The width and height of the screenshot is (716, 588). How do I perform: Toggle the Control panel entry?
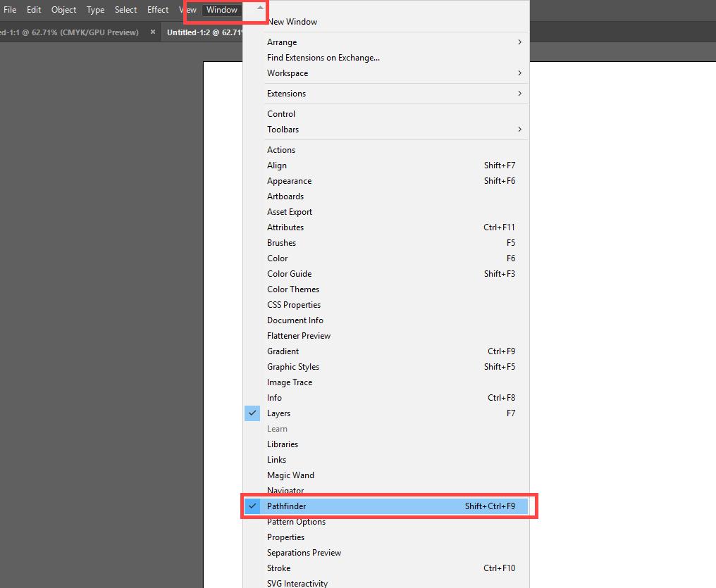click(x=281, y=114)
